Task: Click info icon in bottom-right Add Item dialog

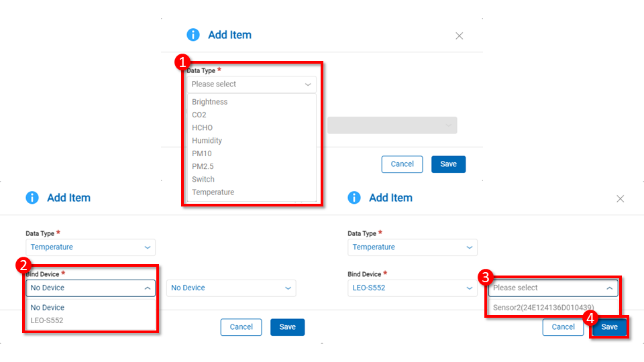Action: [x=354, y=198]
